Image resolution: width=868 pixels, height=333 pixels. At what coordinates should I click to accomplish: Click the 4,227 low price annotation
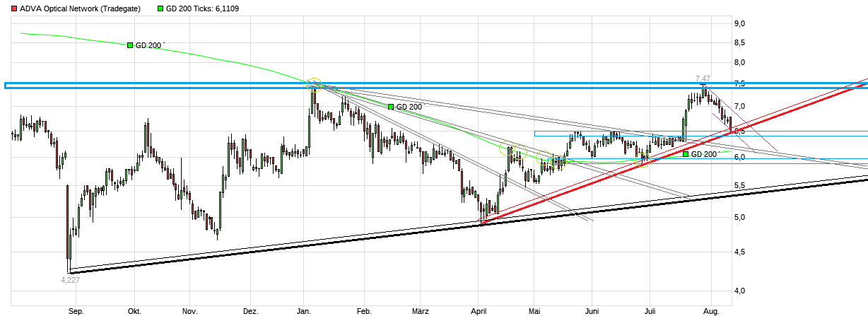pyautogui.click(x=71, y=279)
